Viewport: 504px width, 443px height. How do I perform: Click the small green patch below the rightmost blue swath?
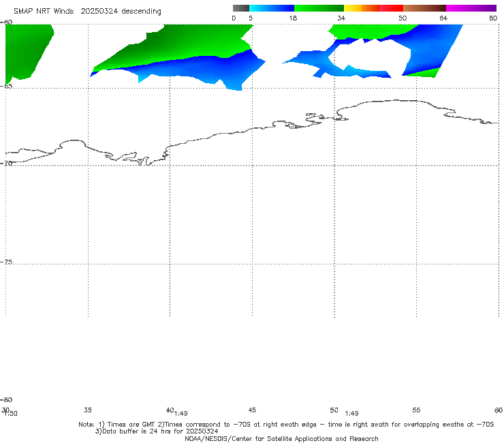click(x=424, y=74)
